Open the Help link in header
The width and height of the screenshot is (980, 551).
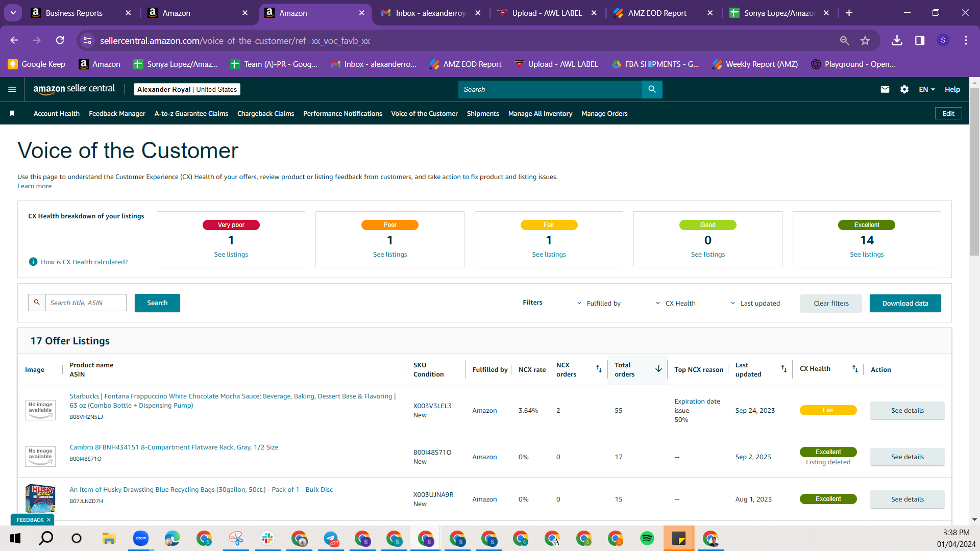tap(952, 89)
